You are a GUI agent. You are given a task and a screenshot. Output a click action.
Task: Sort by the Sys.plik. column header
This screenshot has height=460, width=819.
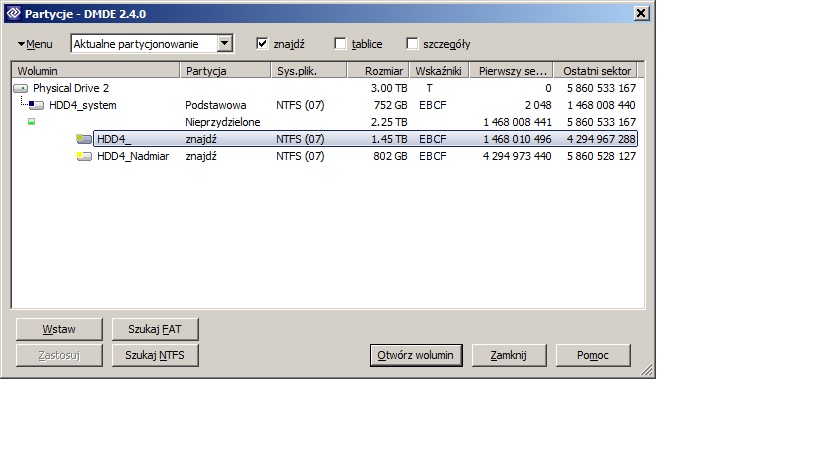coord(309,71)
